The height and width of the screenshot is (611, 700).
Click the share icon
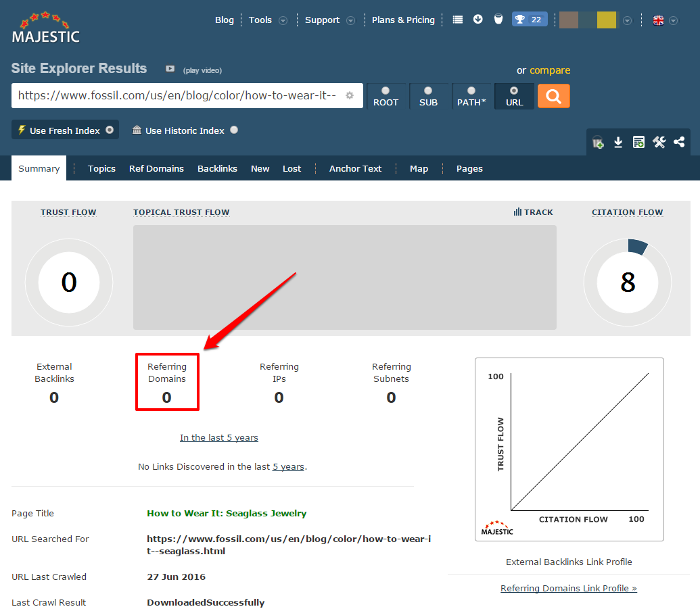679,142
